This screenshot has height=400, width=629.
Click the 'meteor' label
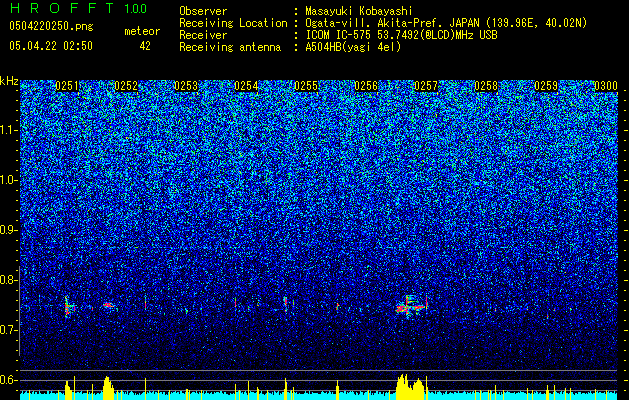pos(142,31)
